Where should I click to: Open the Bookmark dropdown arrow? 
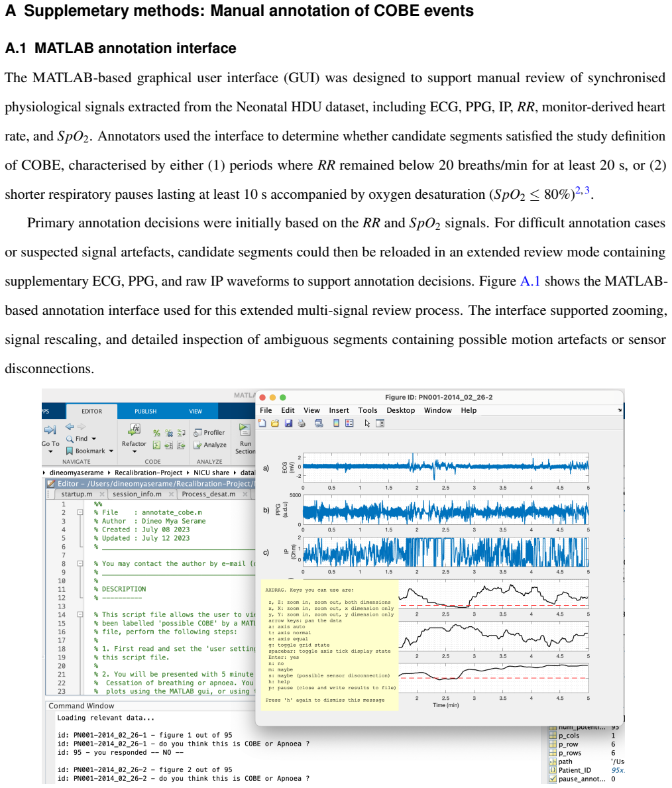111,451
